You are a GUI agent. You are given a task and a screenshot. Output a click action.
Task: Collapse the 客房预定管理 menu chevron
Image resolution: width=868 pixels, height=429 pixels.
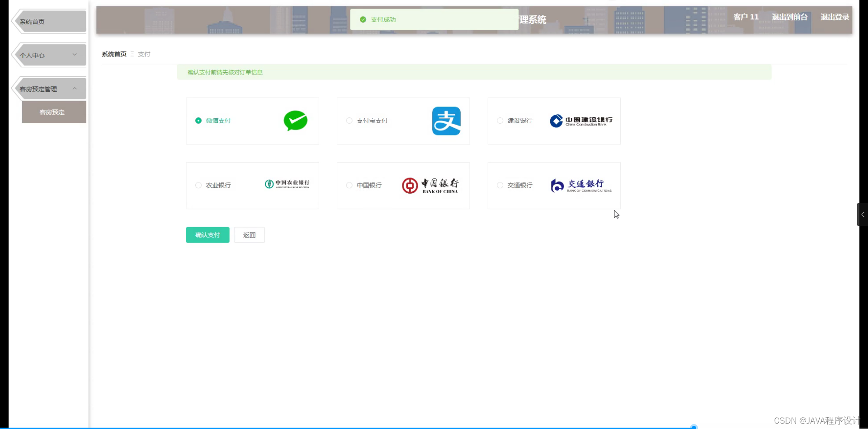(75, 89)
